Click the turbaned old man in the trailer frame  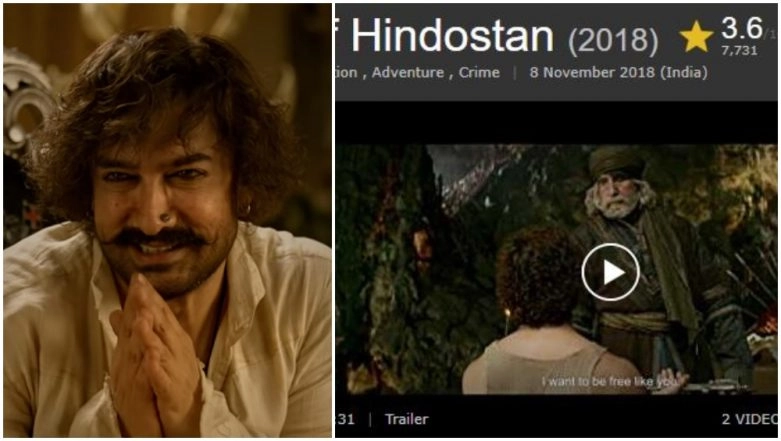pyautogui.click(x=641, y=254)
